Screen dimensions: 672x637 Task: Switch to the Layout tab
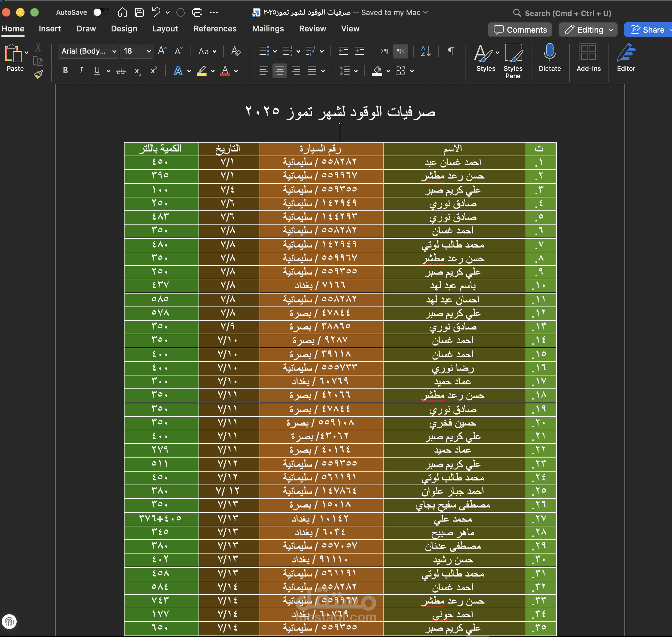point(165,29)
